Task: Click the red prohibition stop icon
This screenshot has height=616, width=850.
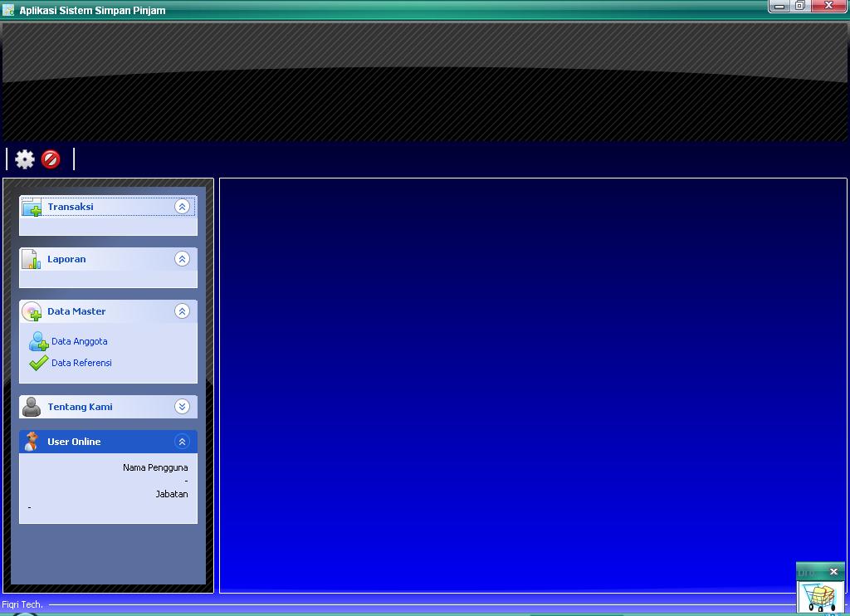Action: pos(51,159)
